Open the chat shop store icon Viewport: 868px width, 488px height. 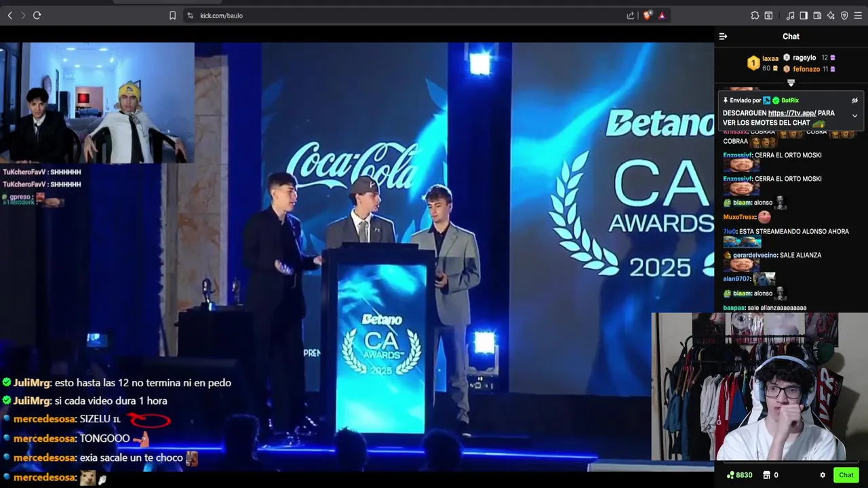(x=766, y=475)
